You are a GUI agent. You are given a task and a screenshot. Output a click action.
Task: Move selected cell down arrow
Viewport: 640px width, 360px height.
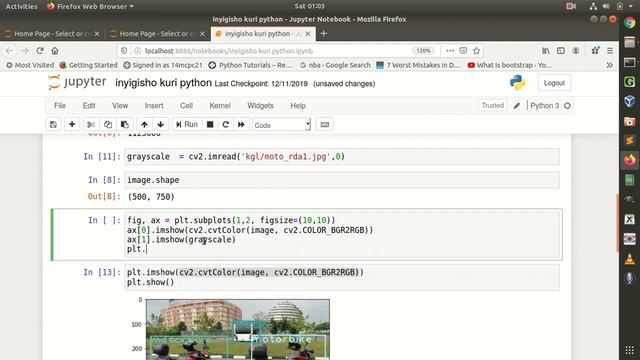(x=160, y=124)
